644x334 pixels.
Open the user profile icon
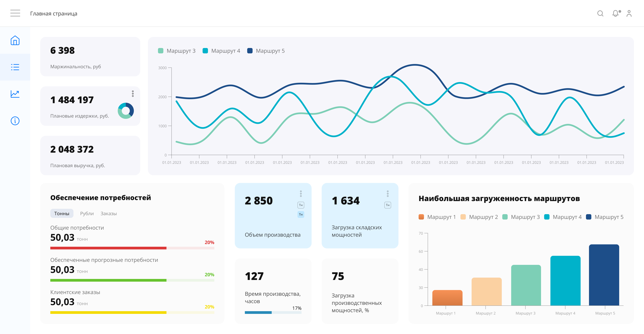point(629,13)
